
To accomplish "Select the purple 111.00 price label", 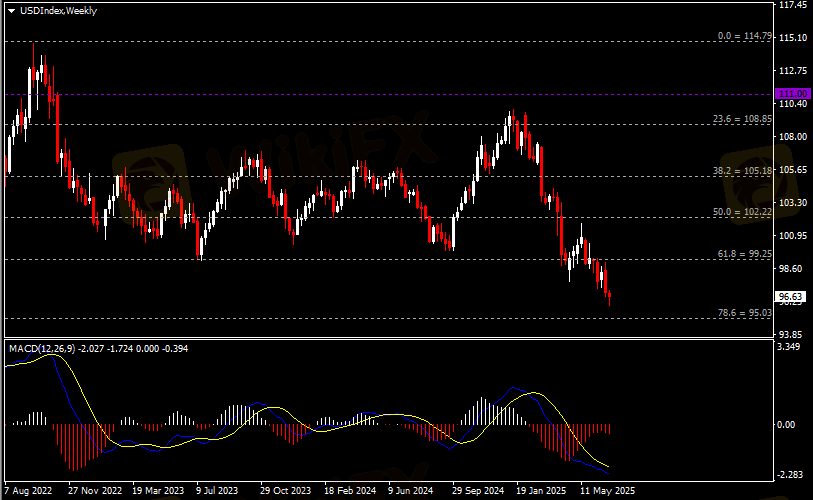I will [x=793, y=94].
